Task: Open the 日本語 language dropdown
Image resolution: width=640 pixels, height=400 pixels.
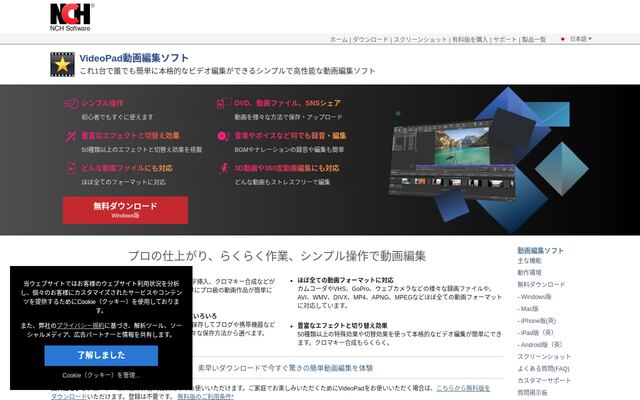Action: point(581,39)
